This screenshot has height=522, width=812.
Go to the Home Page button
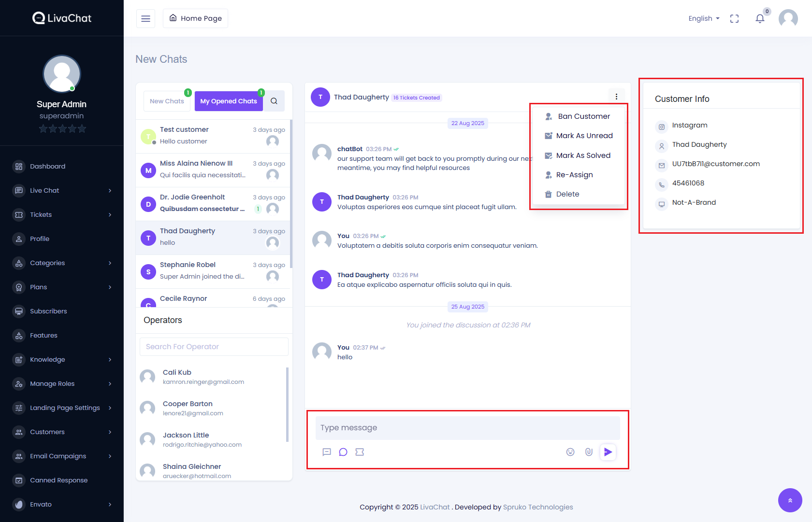click(x=195, y=18)
